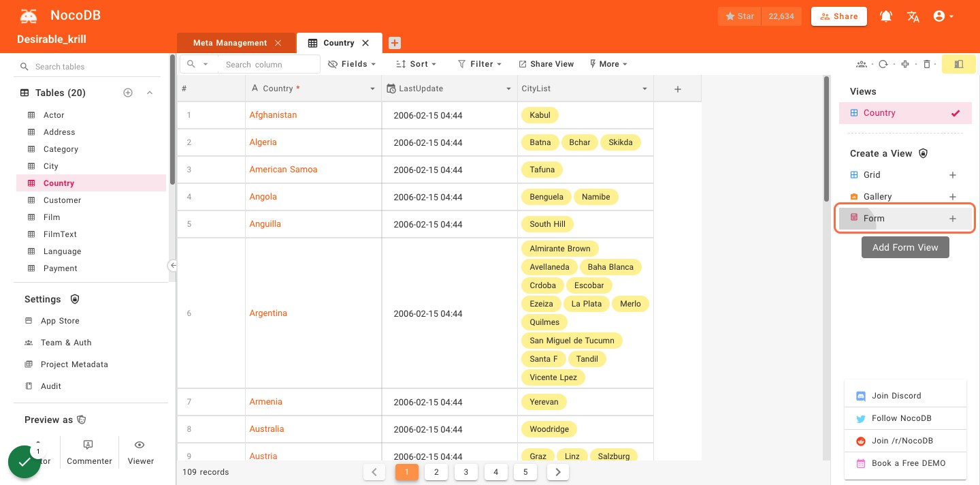Screen dimensions: 980x485
Task: Go to previous page arrow
Action: pyautogui.click(x=374, y=472)
